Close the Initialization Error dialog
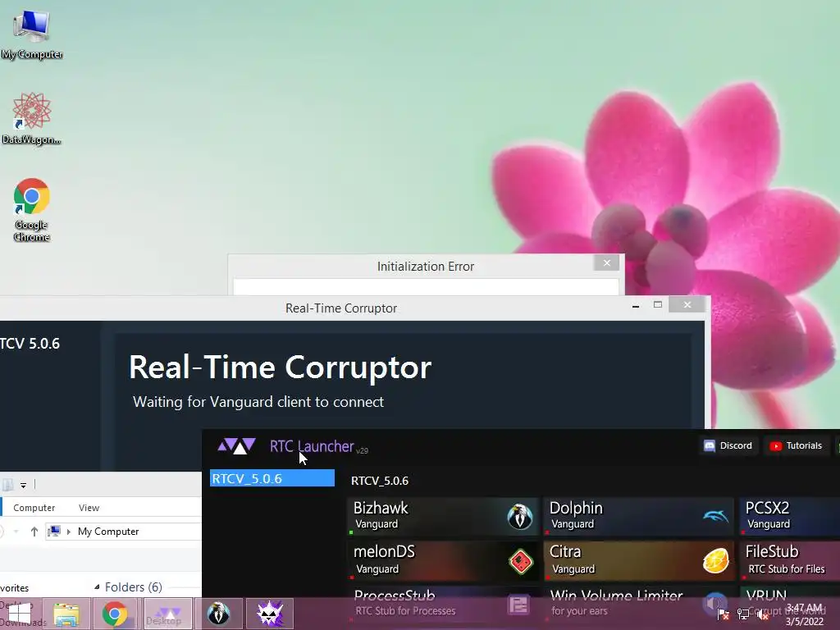 click(x=606, y=262)
